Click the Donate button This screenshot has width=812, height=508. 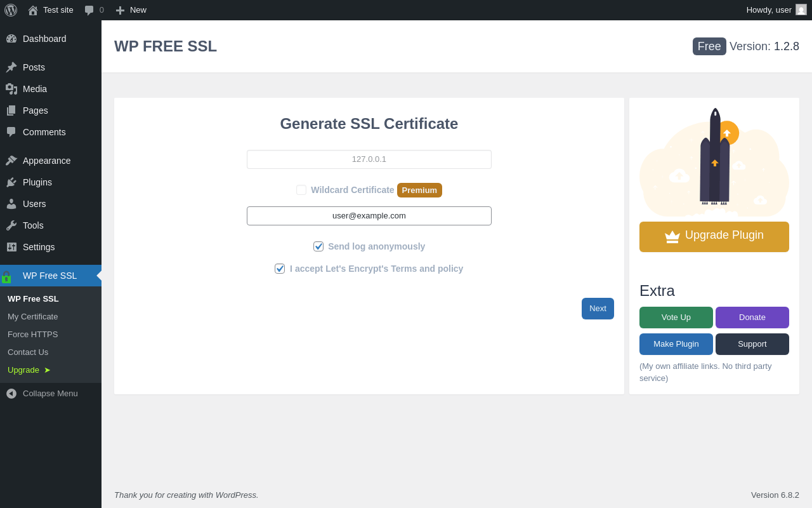[752, 317]
